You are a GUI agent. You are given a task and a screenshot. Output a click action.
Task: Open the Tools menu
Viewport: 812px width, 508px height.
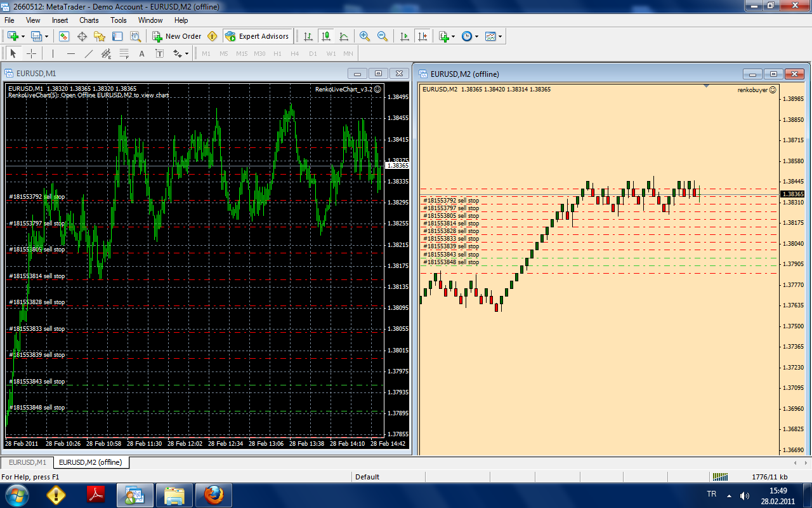pyautogui.click(x=119, y=20)
